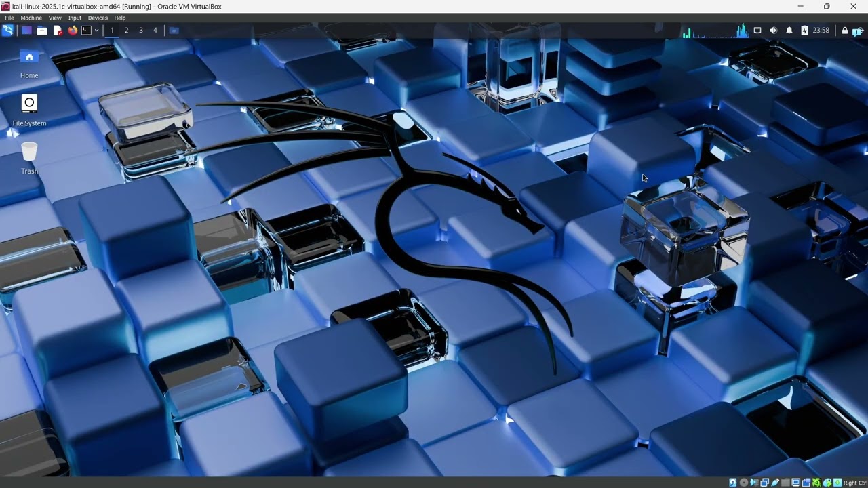Switch to workspace 2

pos(126,30)
